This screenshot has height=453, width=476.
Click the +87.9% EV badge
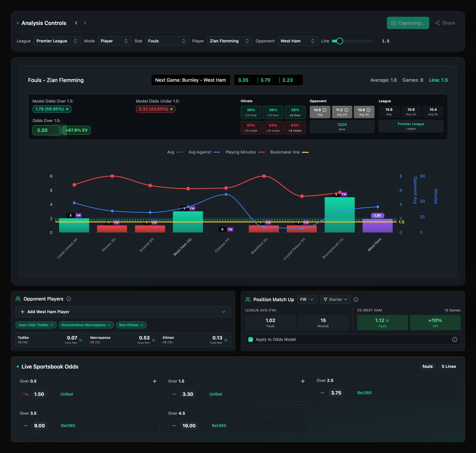click(77, 130)
